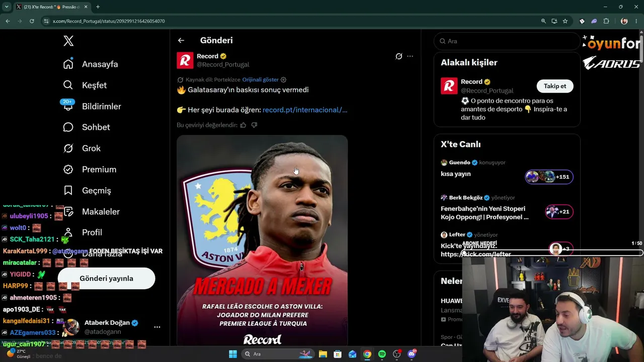Open Bildirimler notifications

coord(92,106)
